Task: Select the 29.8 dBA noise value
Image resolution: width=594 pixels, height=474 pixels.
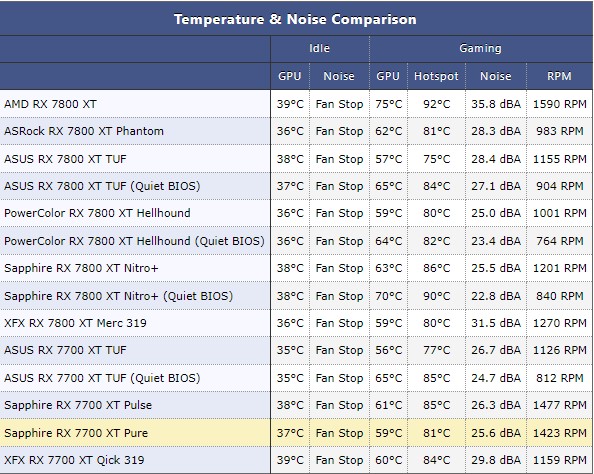Action: pos(496,460)
